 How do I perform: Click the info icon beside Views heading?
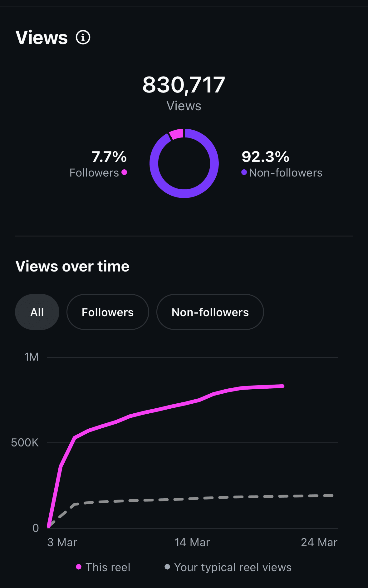(x=83, y=38)
